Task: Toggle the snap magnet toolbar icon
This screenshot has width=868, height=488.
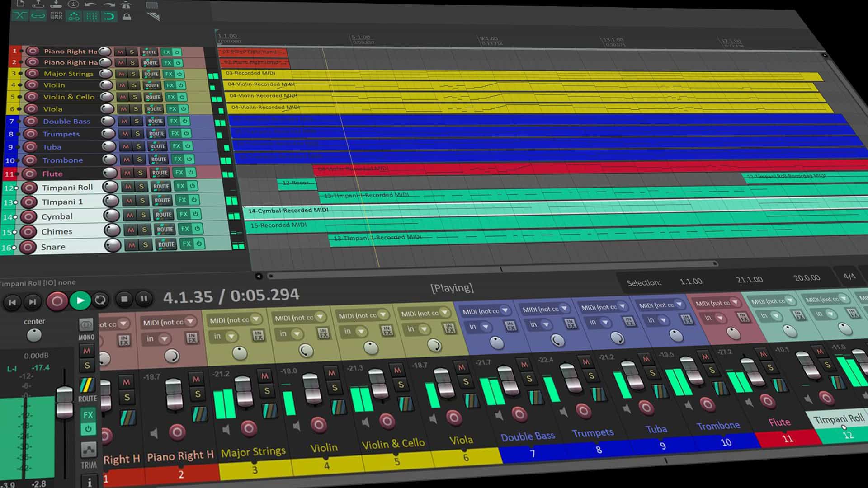Action: tap(109, 17)
